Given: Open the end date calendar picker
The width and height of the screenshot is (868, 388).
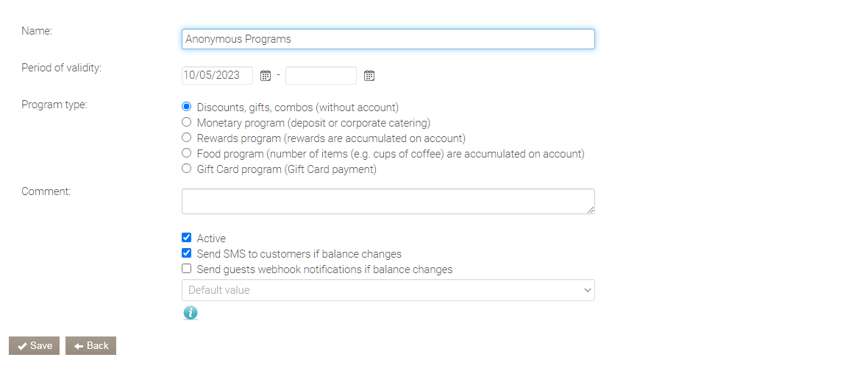Looking at the screenshot, I should pyautogui.click(x=369, y=76).
